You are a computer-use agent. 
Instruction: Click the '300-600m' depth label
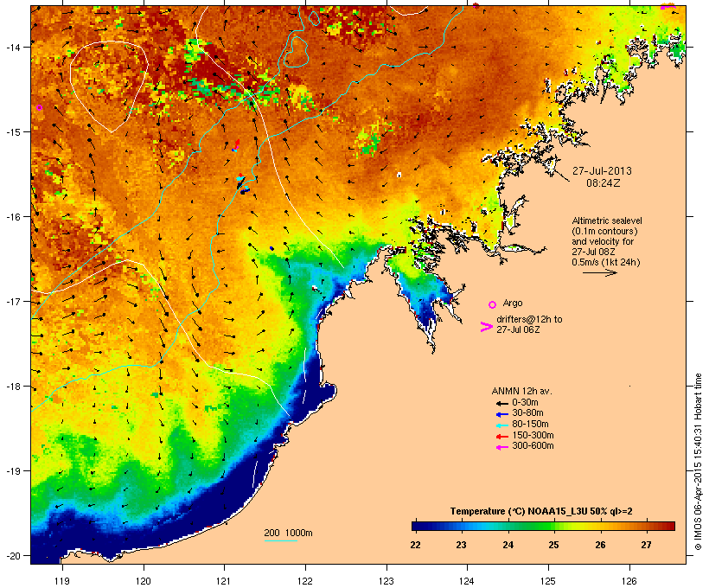point(533,446)
